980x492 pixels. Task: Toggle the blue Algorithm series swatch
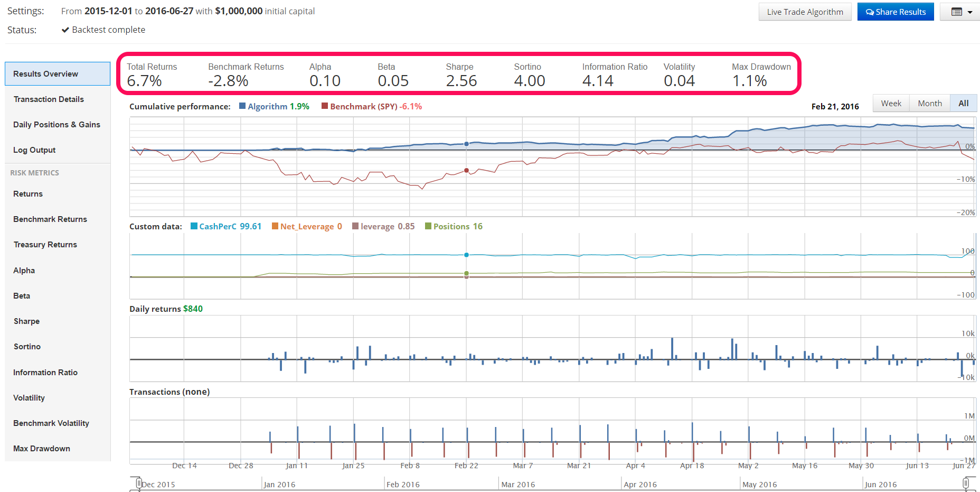coord(242,106)
